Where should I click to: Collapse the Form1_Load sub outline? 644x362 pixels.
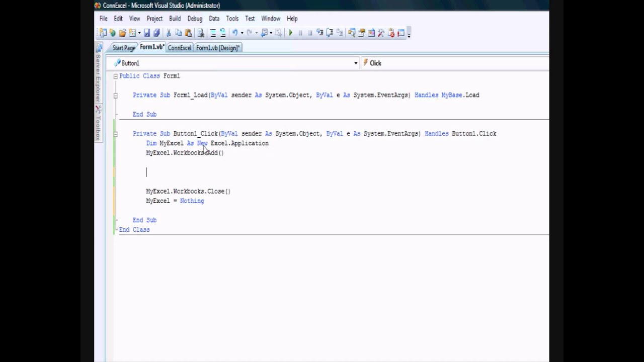pos(115,95)
